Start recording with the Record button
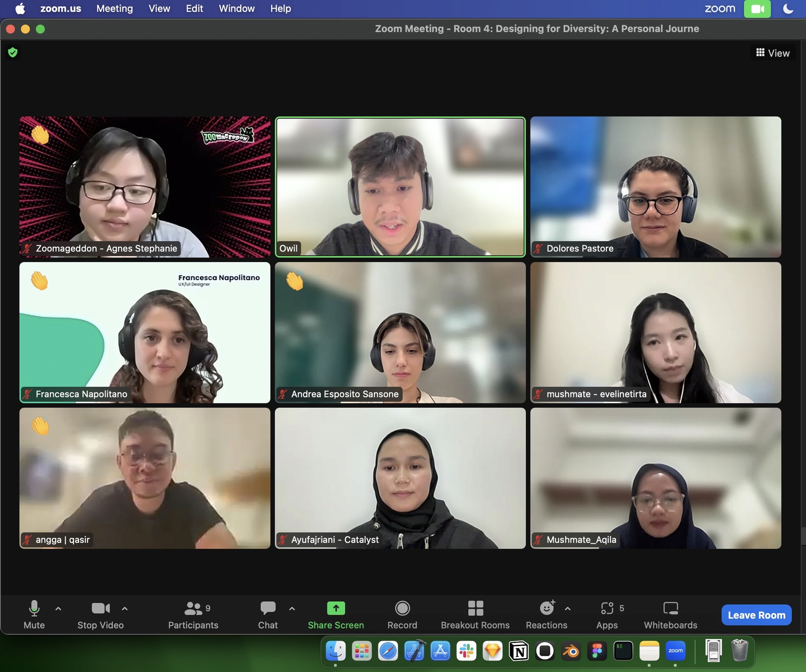This screenshot has height=672, width=806. 402,608
